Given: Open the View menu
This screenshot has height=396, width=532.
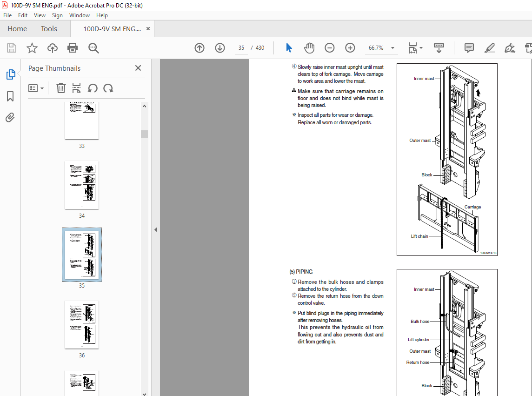Looking at the screenshot, I should pyautogui.click(x=40, y=15).
